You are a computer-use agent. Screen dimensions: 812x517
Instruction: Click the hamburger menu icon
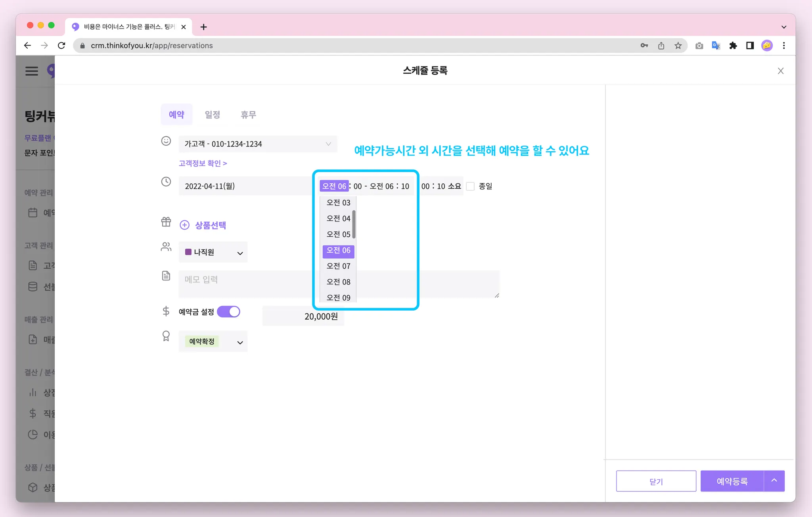(32, 71)
